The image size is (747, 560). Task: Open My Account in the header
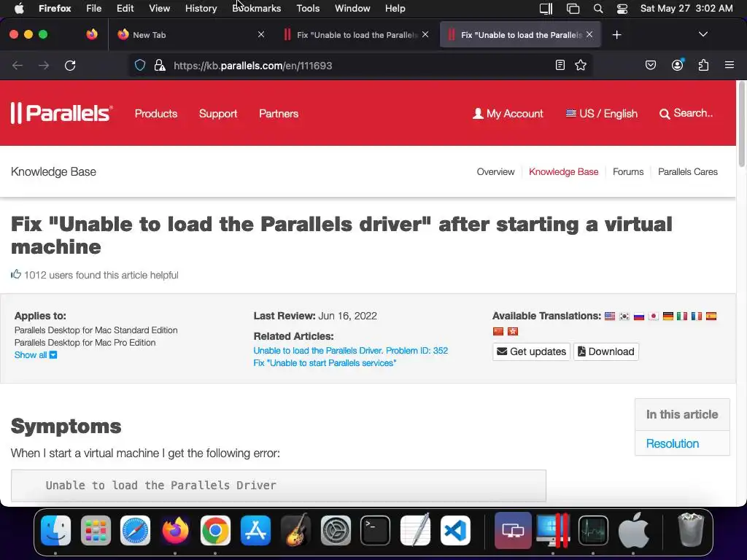508,113
